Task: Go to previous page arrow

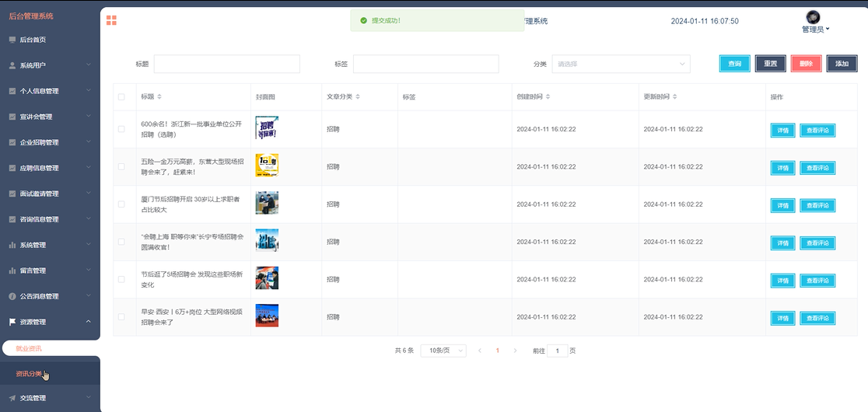Action: pyautogui.click(x=479, y=351)
